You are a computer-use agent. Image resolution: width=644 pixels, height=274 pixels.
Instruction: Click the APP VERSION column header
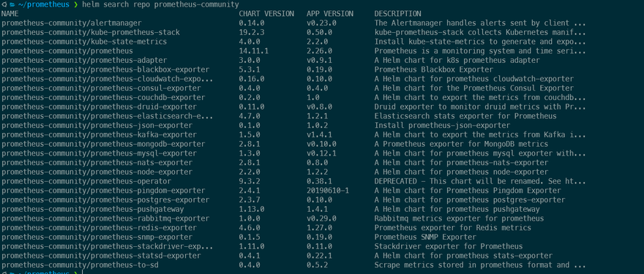click(330, 14)
